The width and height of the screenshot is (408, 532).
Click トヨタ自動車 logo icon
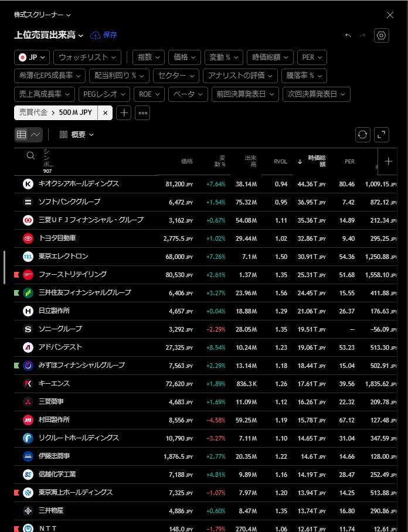[x=28, y=238]
